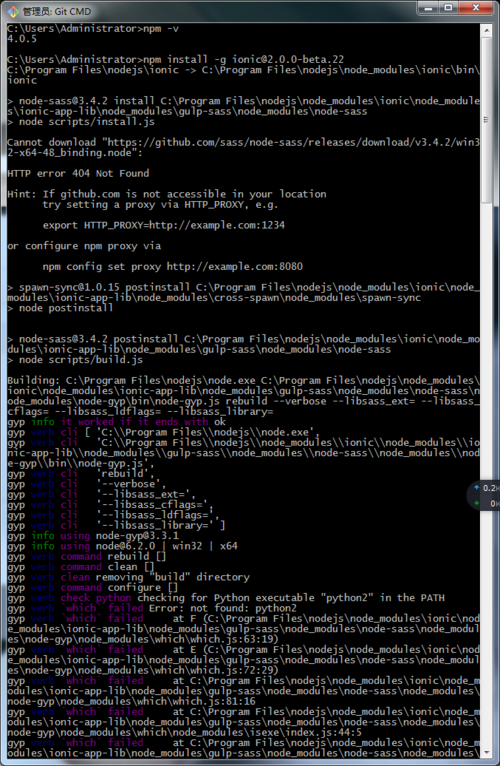Click the '> node postinstall' line

coord(60,308)
